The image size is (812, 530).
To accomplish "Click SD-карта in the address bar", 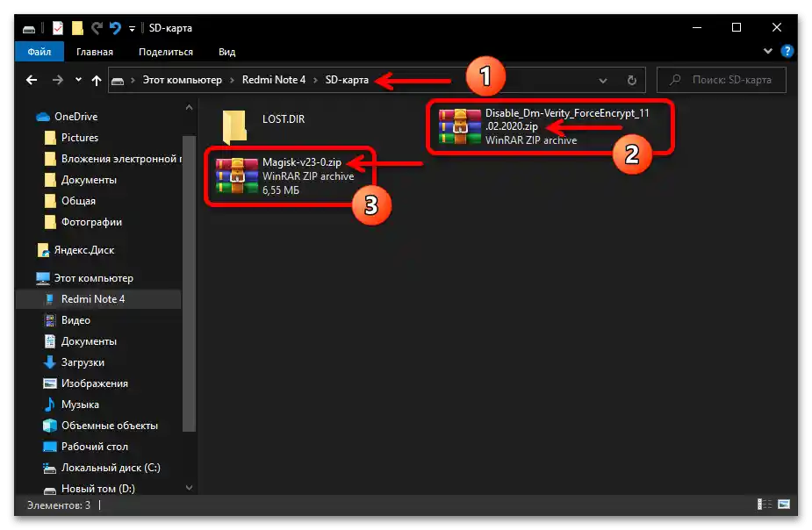I will point(347,80).
